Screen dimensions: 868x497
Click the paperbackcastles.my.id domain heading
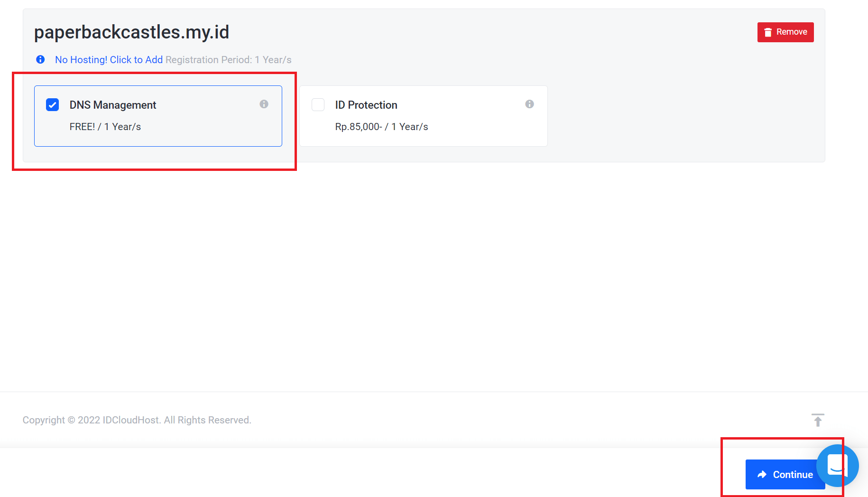click(x=131, y=32)
